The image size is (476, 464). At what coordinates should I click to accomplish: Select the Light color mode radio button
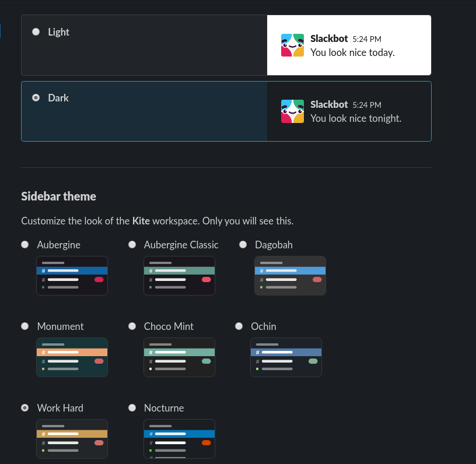pyautogui.click(x=36, y=32)
